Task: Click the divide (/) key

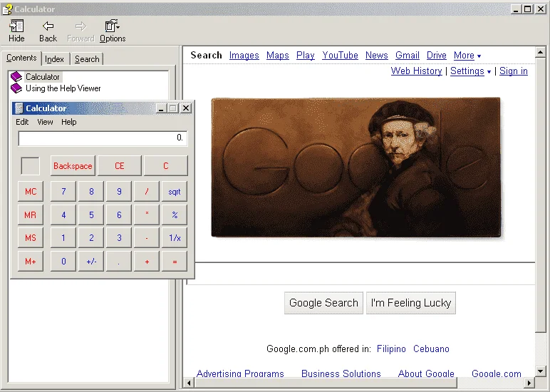Action: point(147,191)
